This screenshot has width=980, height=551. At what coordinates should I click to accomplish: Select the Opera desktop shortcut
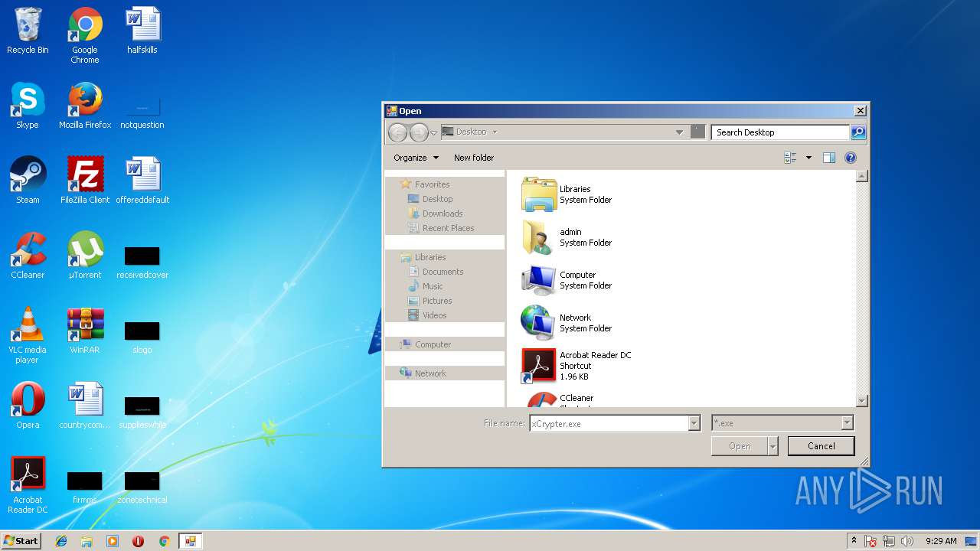tap(28, 406)
